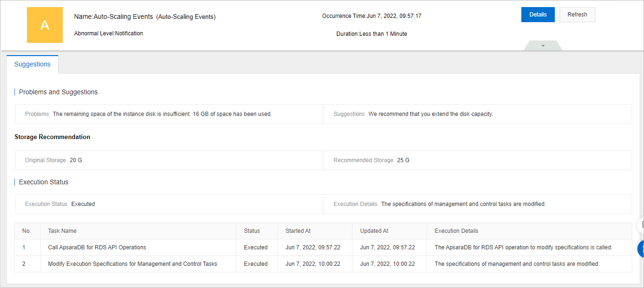The width and height of the screenshot is (644, 288).
Task: Click the white floating icon at the right edge
Action: tap(641, 225)
